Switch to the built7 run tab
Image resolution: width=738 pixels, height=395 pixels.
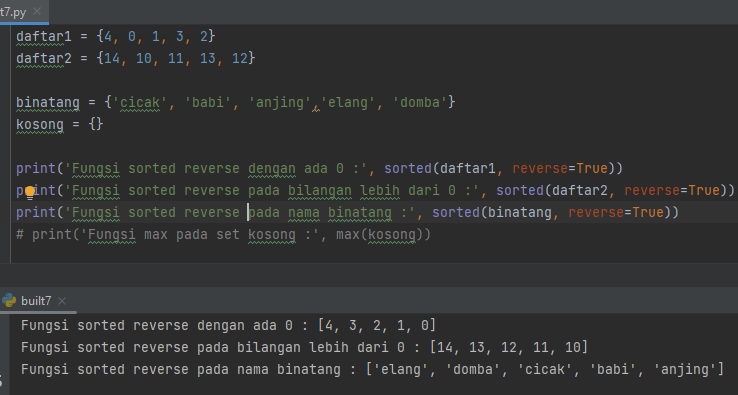tap(36, 300)
